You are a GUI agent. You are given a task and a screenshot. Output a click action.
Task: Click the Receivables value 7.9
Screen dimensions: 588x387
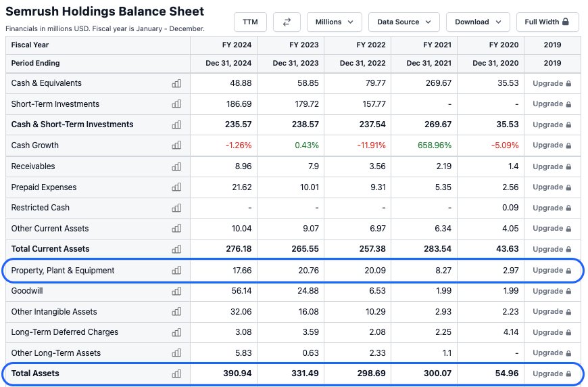314,166
